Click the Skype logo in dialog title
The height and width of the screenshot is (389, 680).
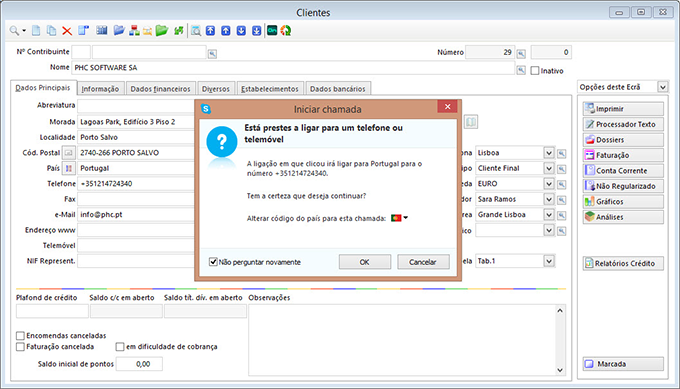click(x=206, y=109)
